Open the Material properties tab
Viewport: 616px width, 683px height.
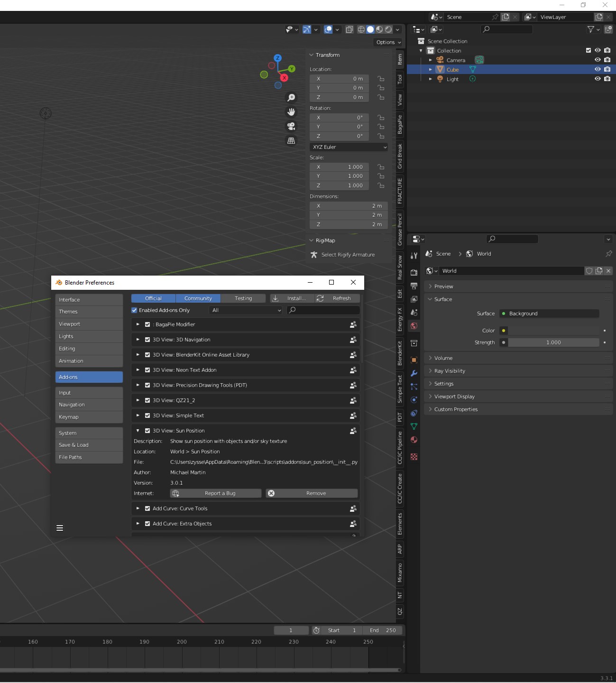tap(414, 440)
